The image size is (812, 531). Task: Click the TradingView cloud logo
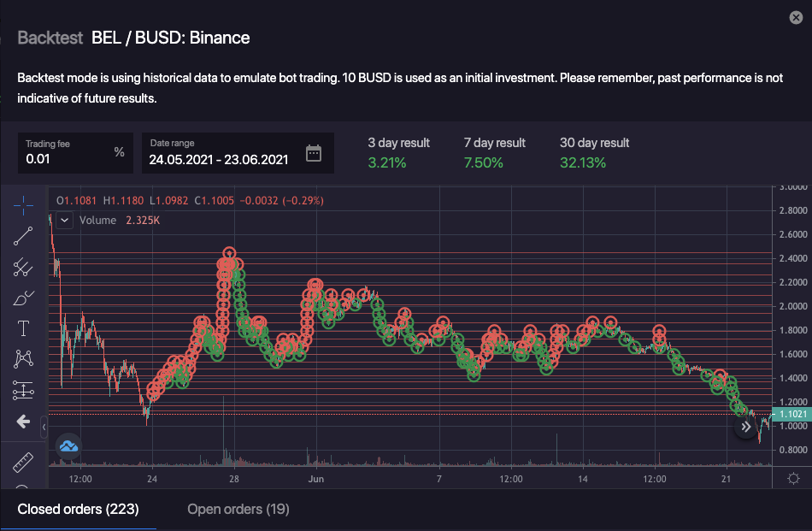[x=68, y=445]
